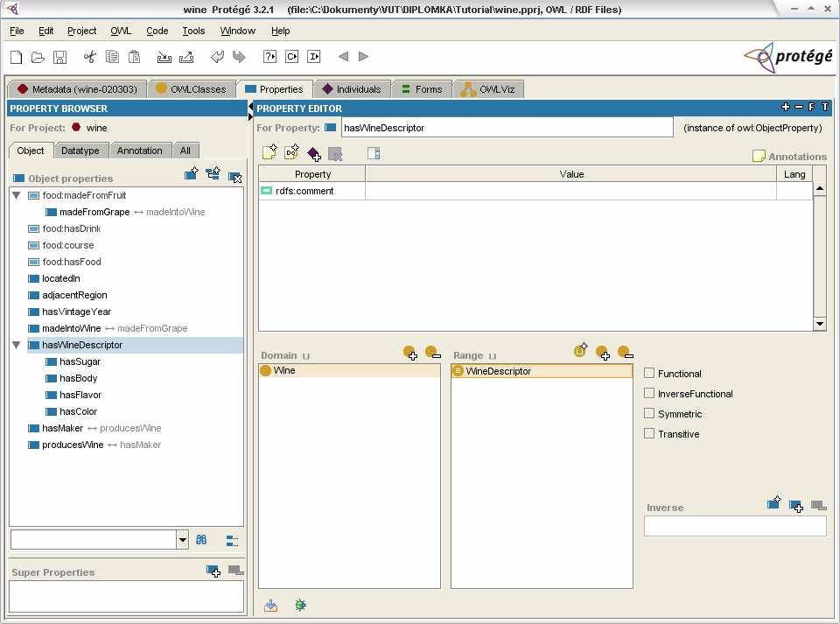Image resolution: width=840 pixels, height=624 pixels.
Task: Switch to Individuals tab
Action: 352,89
